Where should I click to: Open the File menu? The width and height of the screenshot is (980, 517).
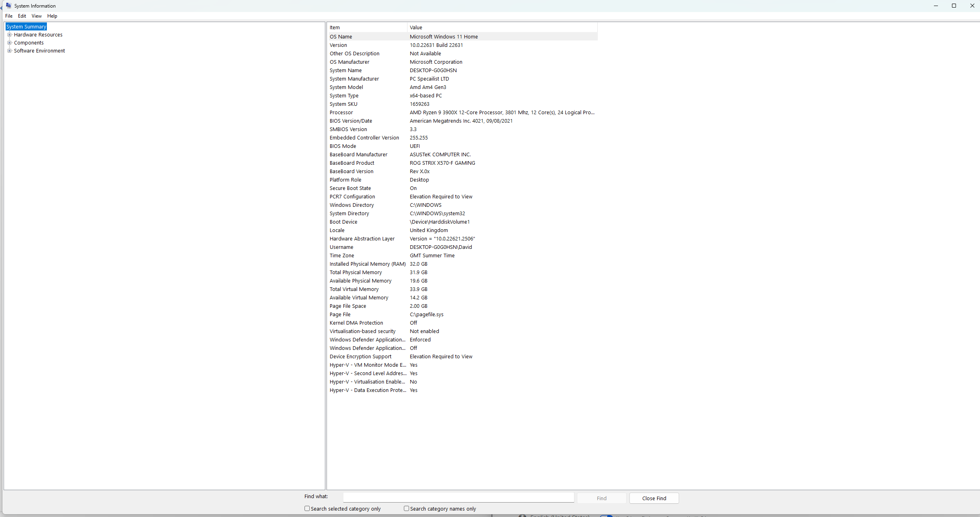click(x=9, y=16)
